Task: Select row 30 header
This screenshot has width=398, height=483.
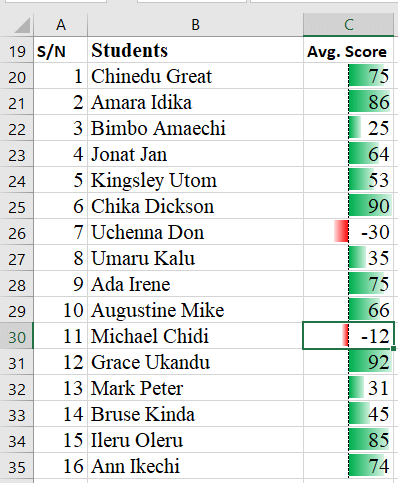Action: [x=17, y=336]
